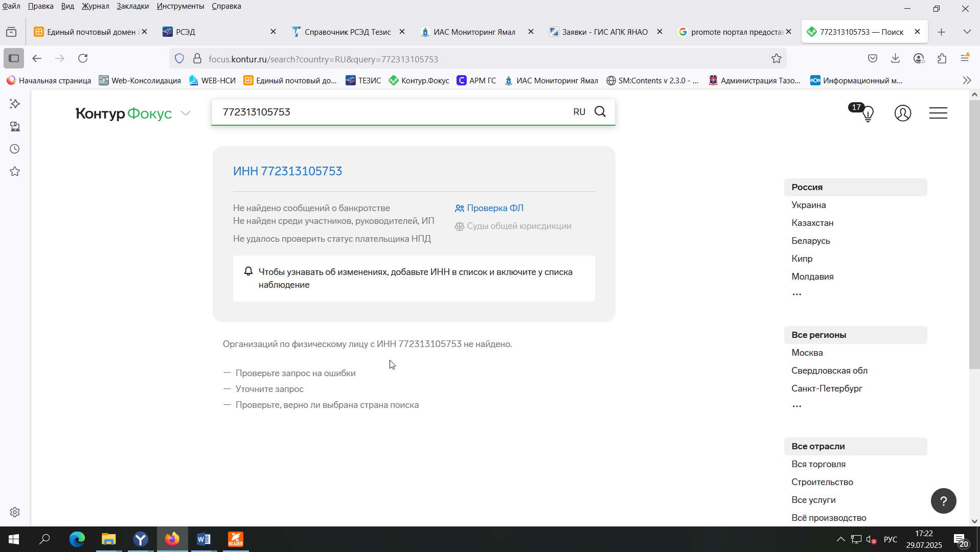Open a new browser tab

(942, 32)
